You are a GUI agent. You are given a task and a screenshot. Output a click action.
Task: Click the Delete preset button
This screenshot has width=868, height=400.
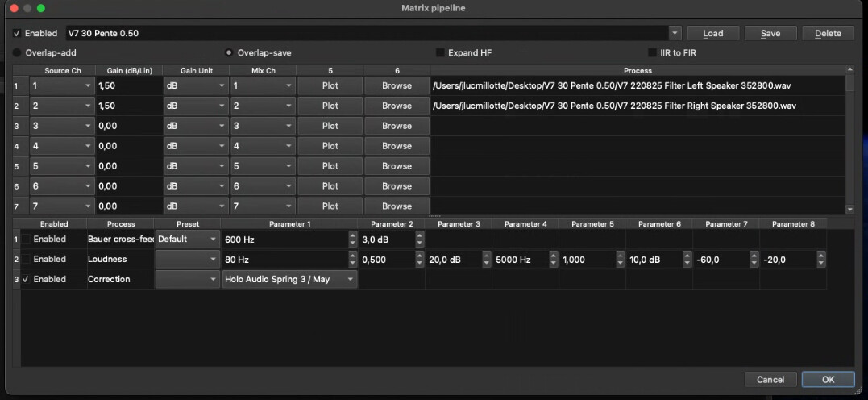[x=828, y=33]
